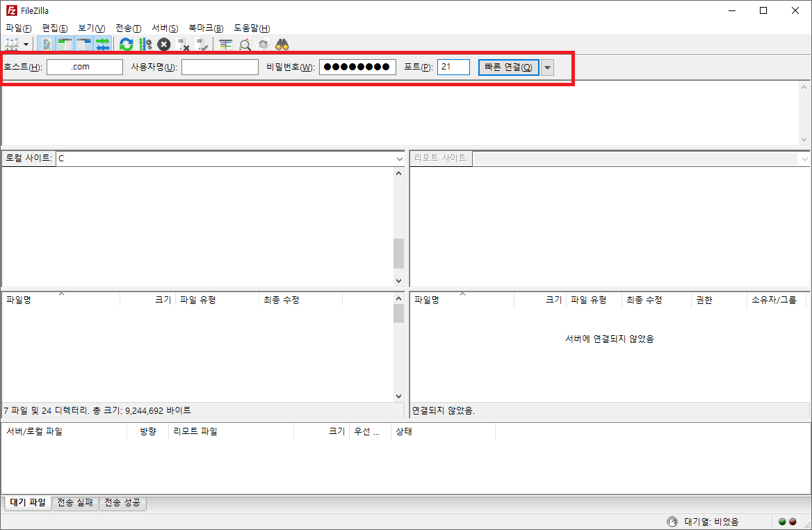Toggle message log display
The height and width of the screenshot is (530, 812).
(47, 45)
